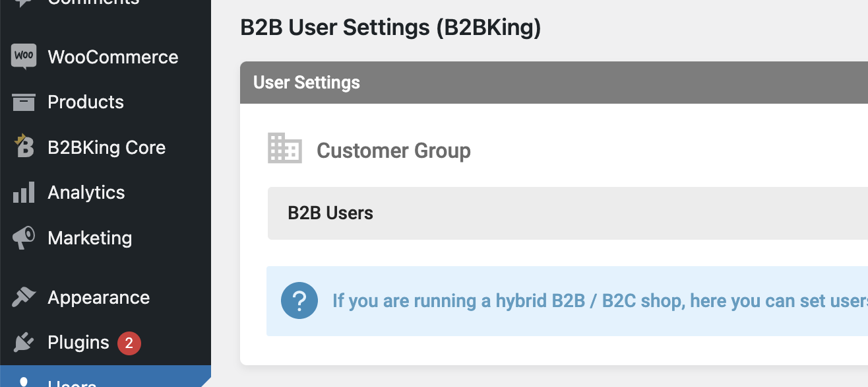
Task: Open the WooCommerce menu
Action: [x=113, y=57]
